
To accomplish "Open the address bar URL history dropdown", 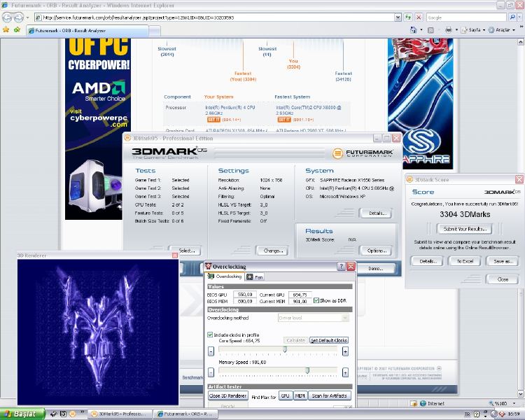I will tap(398, 17).
